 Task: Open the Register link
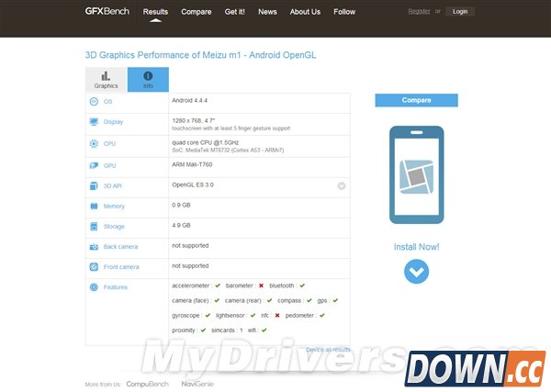(x=419, y=12)
